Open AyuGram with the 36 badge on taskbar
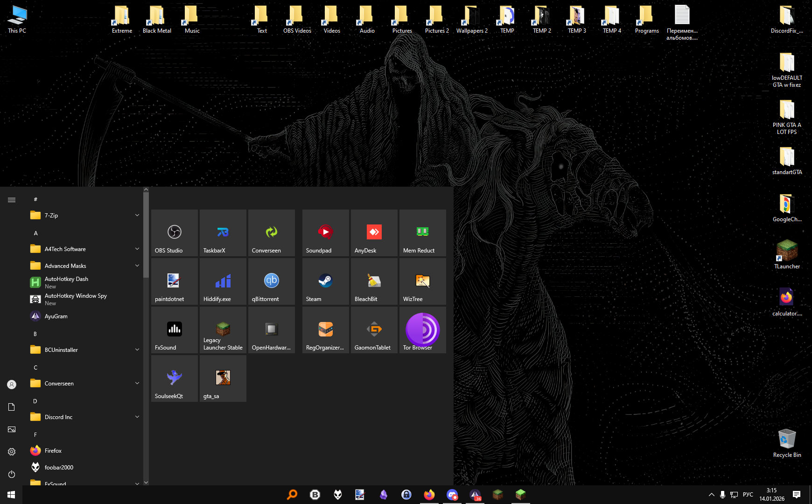This screenshot has height=504, width=812. click(x=475, y=495)
